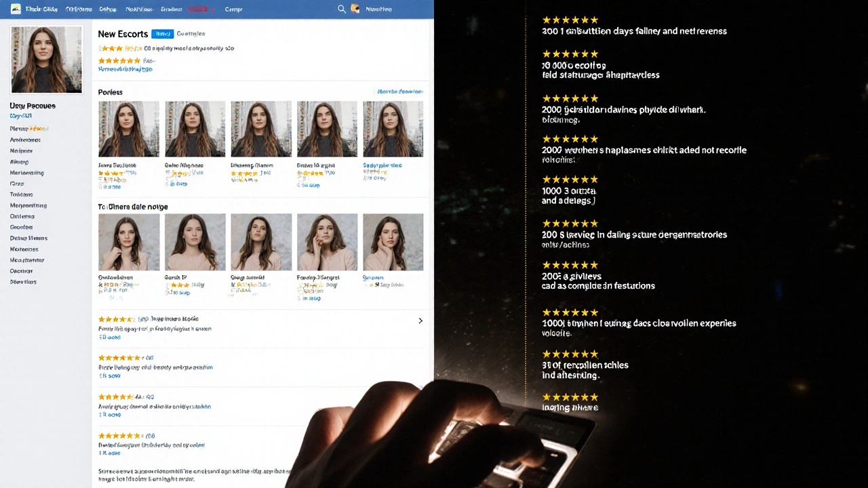The image size is (868, 488).
Task: Open the search magnifier in the top bar
Action: pos(342,9)
